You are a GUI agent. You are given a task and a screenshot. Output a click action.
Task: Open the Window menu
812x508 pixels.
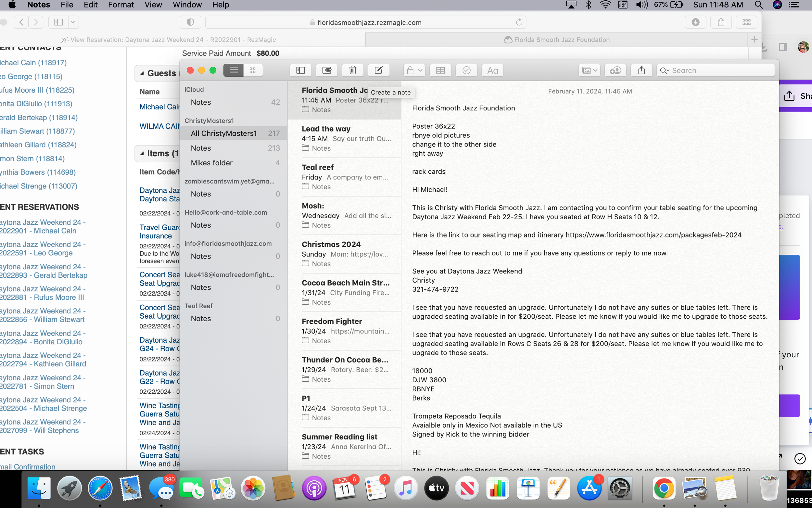click(x=187, y=5)
